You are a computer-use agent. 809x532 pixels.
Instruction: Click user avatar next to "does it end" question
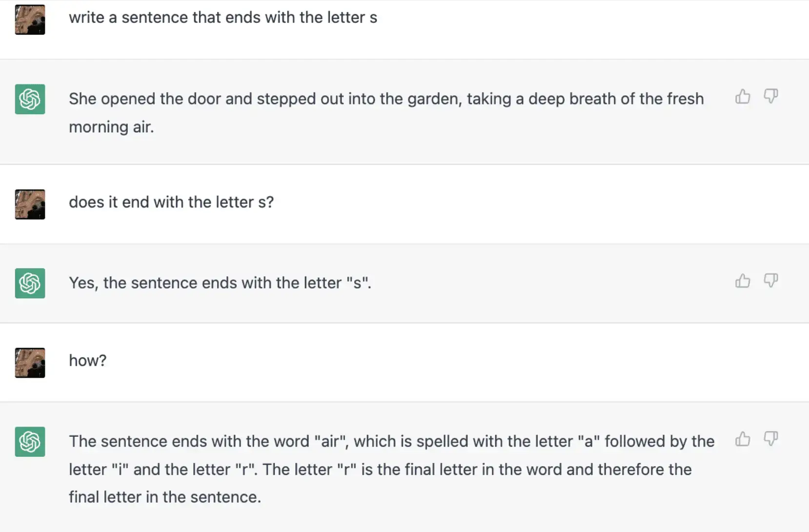30,204
